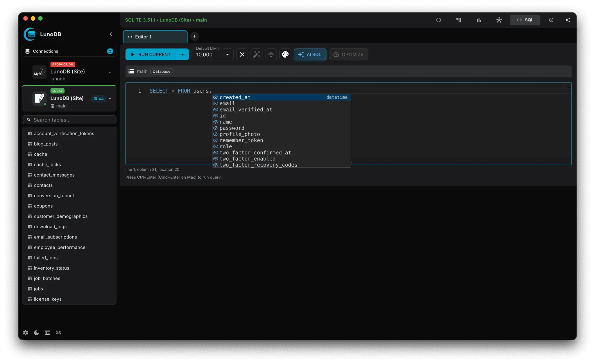Open the inventory_status table
Screen dimensions: 595x364
[69, 268]
